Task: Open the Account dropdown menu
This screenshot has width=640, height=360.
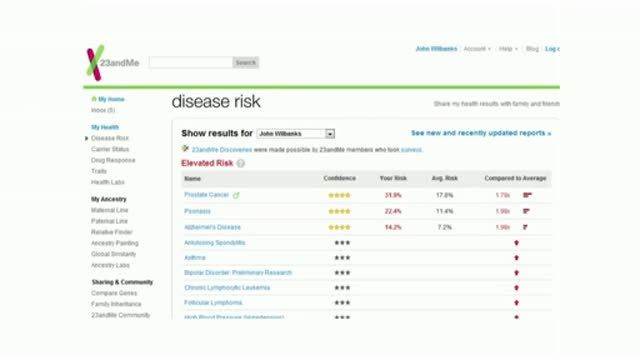Action: click(477, 49)
